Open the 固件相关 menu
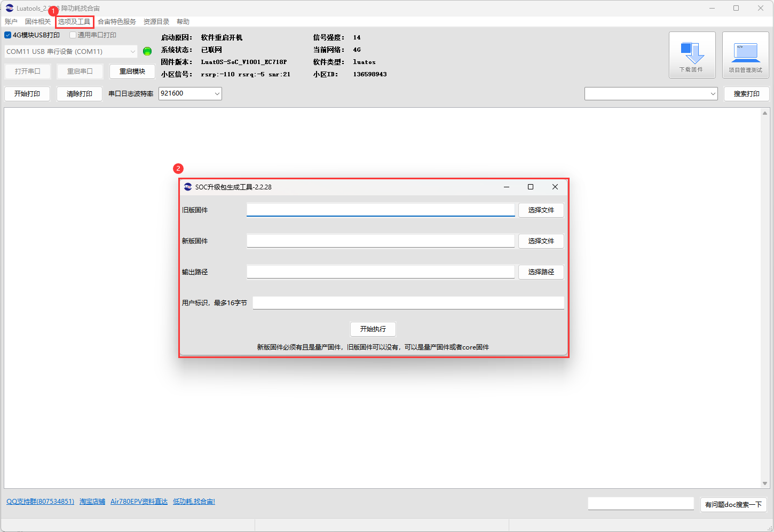The image size is (774, 532). [x=38, y=22]
